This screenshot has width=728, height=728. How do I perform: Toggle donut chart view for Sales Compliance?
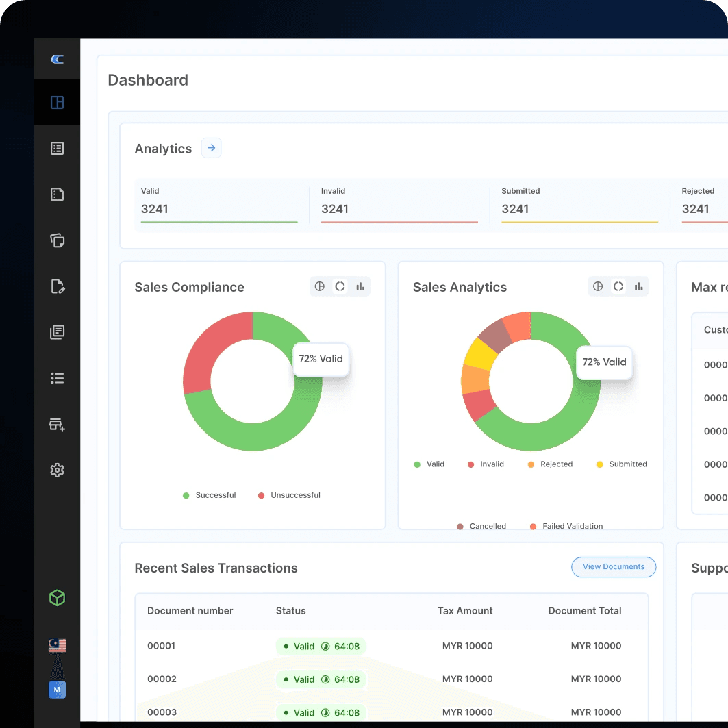click(340, 286)
